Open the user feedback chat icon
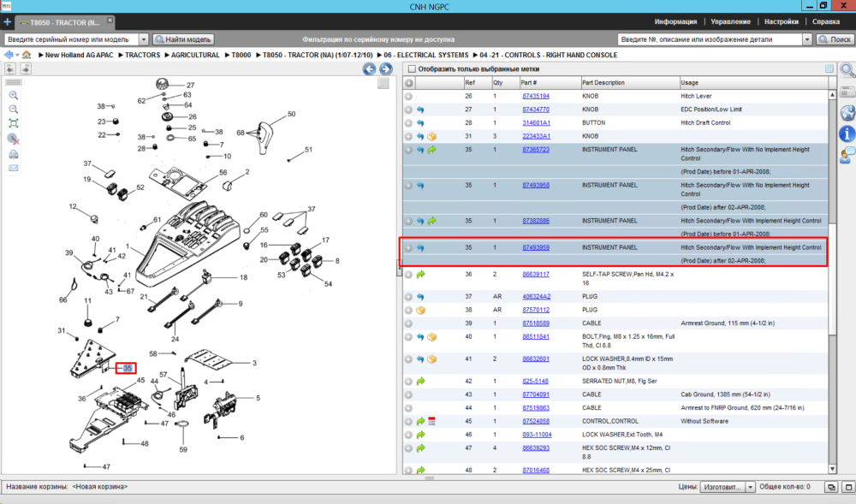This screenshot has width=856, height=504. (847, 156)
